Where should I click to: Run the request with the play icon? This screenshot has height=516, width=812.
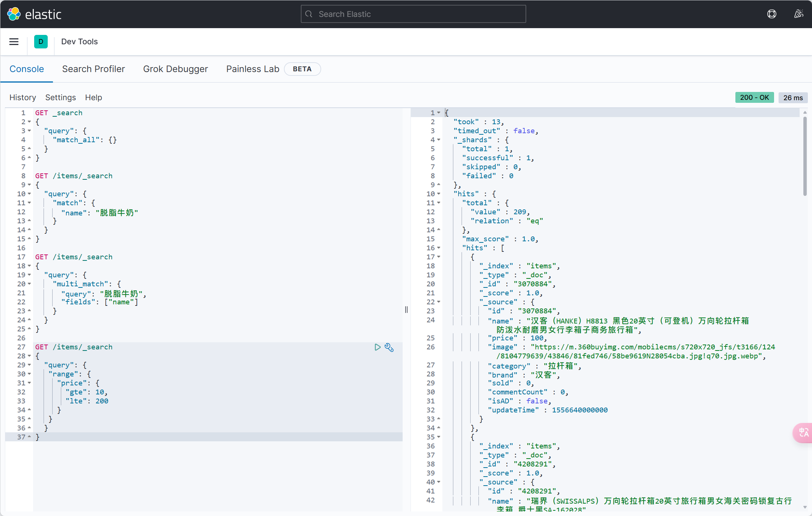click(x=377, y=347)
